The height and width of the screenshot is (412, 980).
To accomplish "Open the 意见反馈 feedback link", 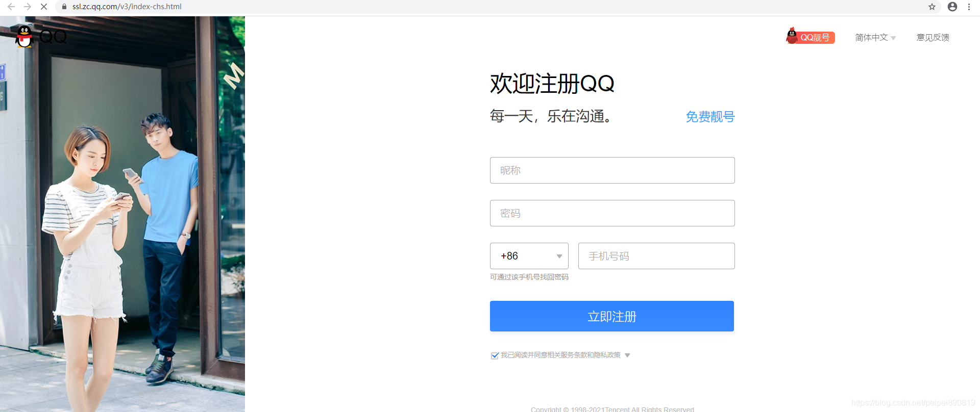I will tap(933, 37).
